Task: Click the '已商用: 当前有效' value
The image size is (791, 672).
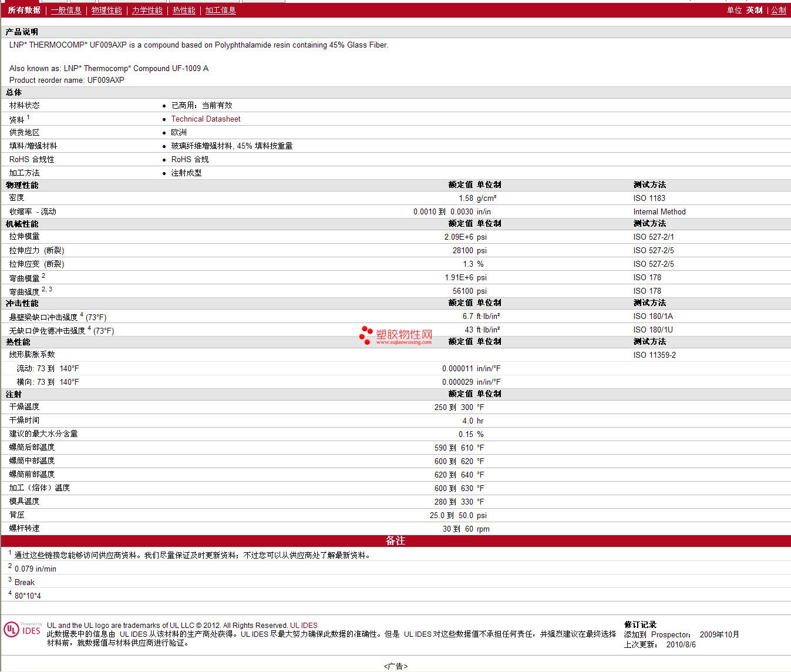Action: click(x=202, y=105)
